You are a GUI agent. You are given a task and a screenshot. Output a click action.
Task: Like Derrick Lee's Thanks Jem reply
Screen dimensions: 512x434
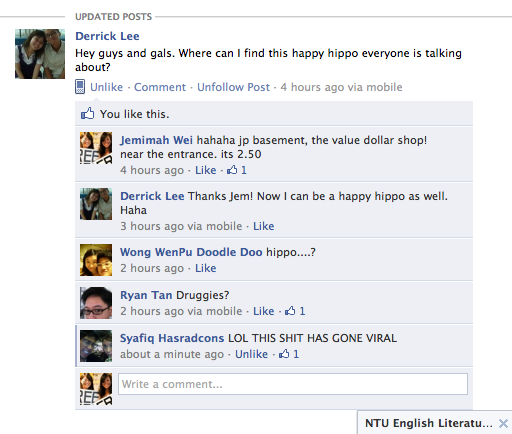264,226
